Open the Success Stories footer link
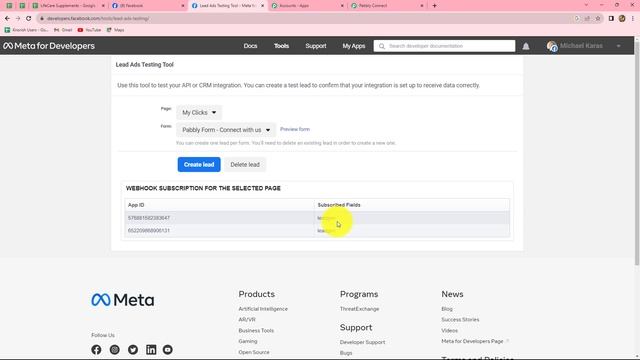The image size is (640, 360). coord(460,320)
